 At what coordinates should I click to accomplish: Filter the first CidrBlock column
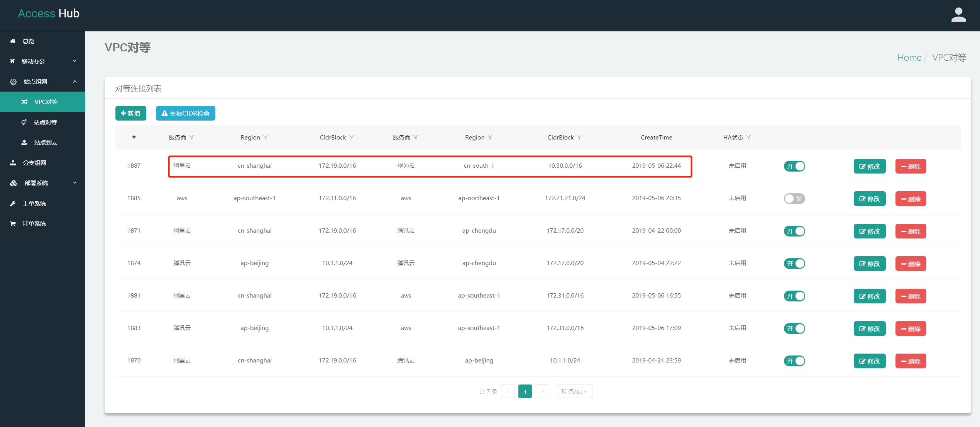tap(351, 137)
